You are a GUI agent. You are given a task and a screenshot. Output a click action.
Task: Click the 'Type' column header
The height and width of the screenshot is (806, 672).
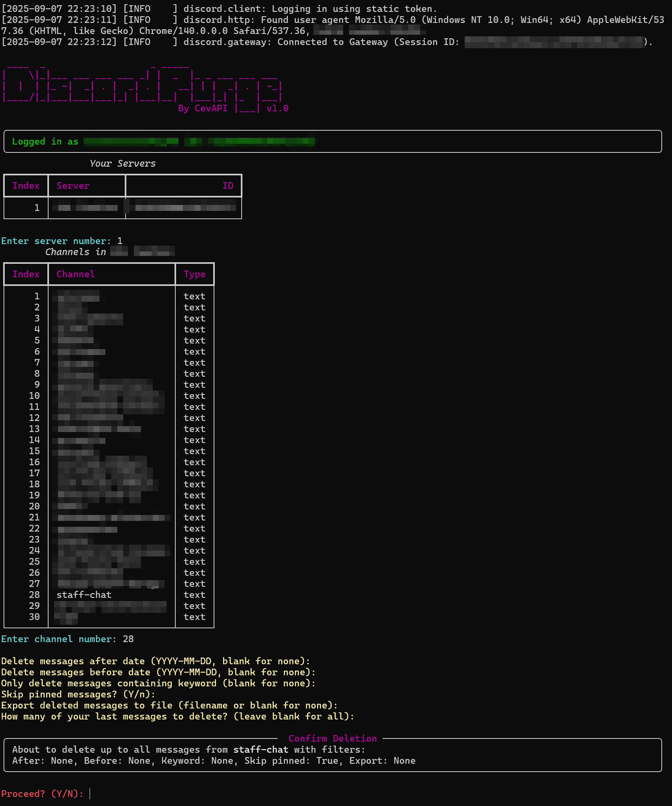[x=194, y=274]
